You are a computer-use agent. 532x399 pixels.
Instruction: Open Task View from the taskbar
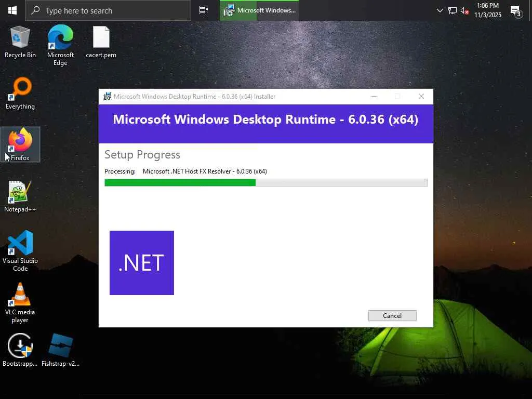click(x=204, y=10)
